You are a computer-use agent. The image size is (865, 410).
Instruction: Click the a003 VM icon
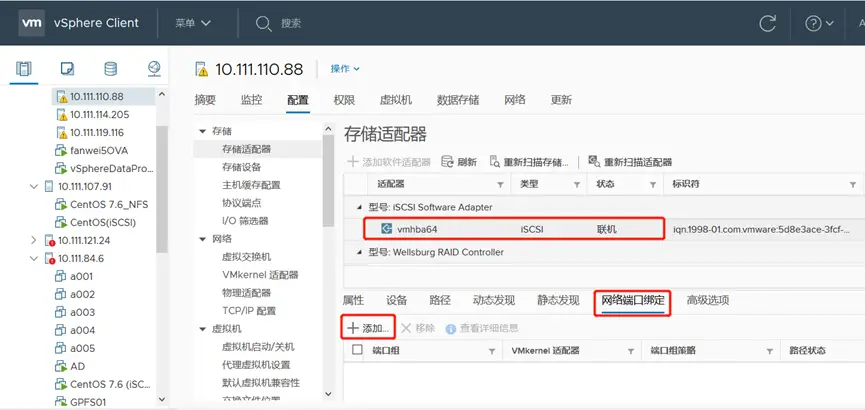(x=61, y=312)
